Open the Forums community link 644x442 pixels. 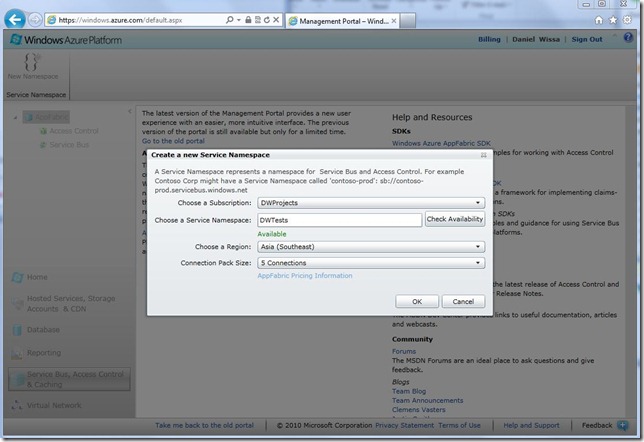point(404,351)
